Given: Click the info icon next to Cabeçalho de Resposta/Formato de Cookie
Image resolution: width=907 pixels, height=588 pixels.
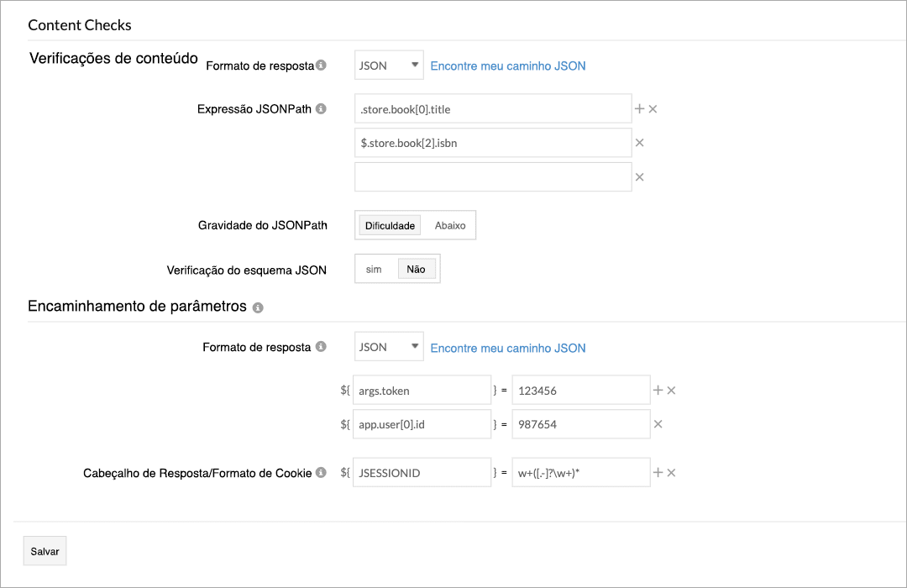Looking at the screenshot, I should point(321,472).
